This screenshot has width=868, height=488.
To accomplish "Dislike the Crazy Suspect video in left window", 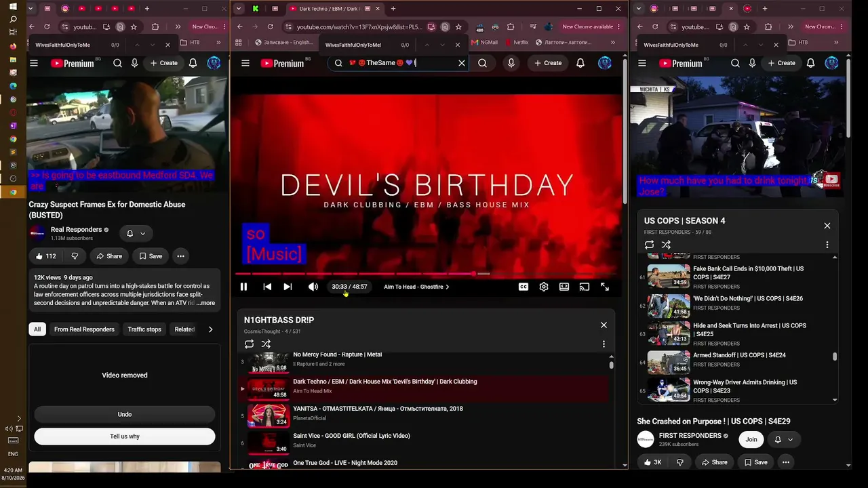I will pyautogui.click(x=75, y=256).
